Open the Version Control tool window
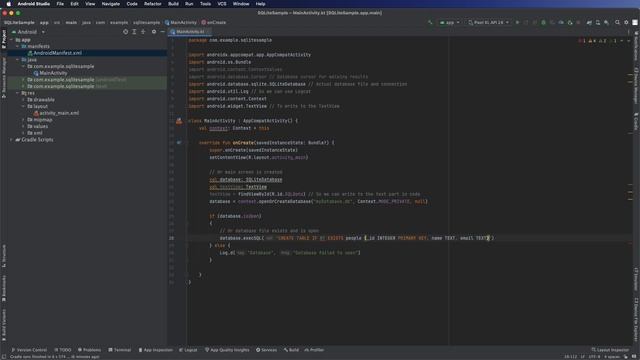This screenshot has width=640, height=360. 29,350
